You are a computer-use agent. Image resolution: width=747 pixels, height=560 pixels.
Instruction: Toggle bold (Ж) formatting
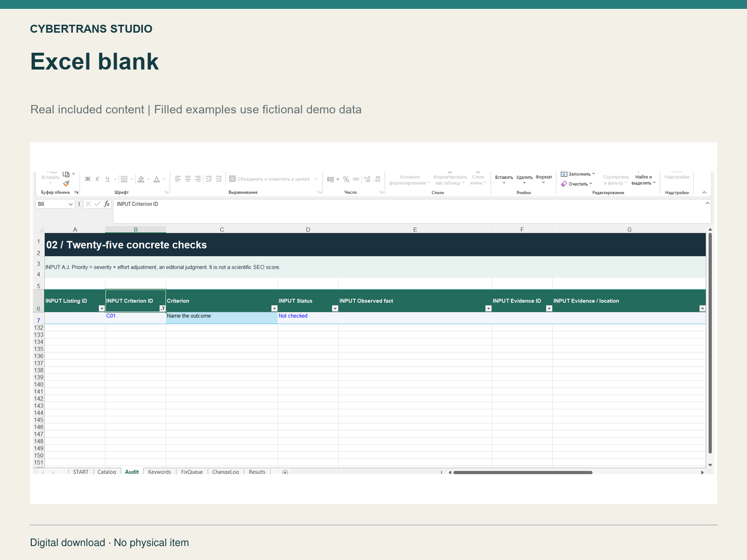88,179
